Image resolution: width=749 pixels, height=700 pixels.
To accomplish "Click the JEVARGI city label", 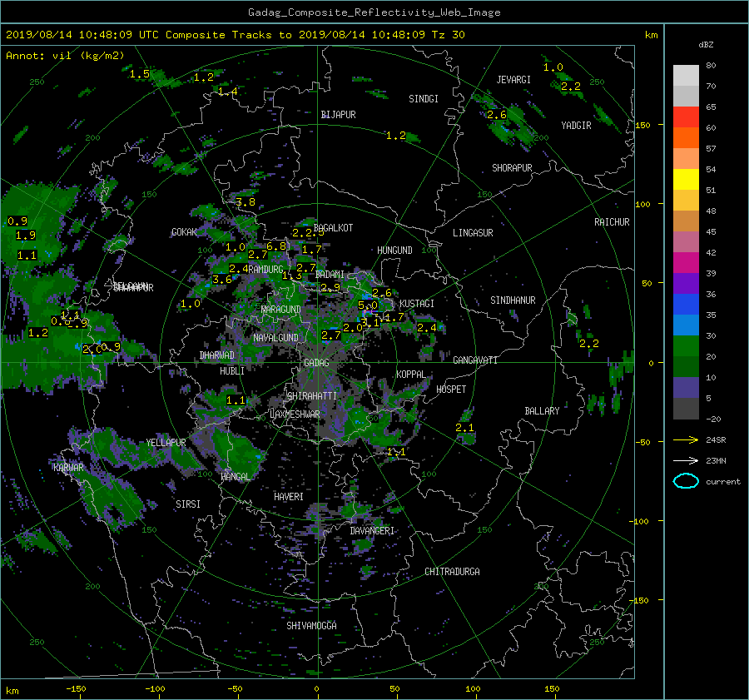I will (x=513, y=80).
